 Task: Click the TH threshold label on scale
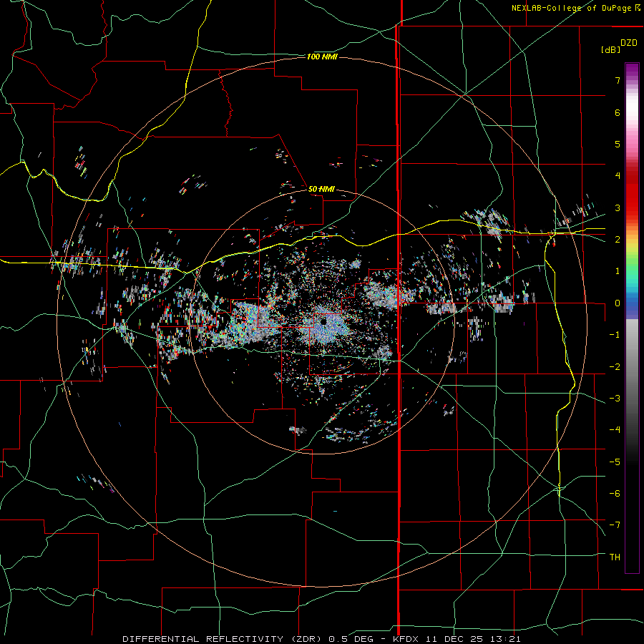[x=615, y=557]
